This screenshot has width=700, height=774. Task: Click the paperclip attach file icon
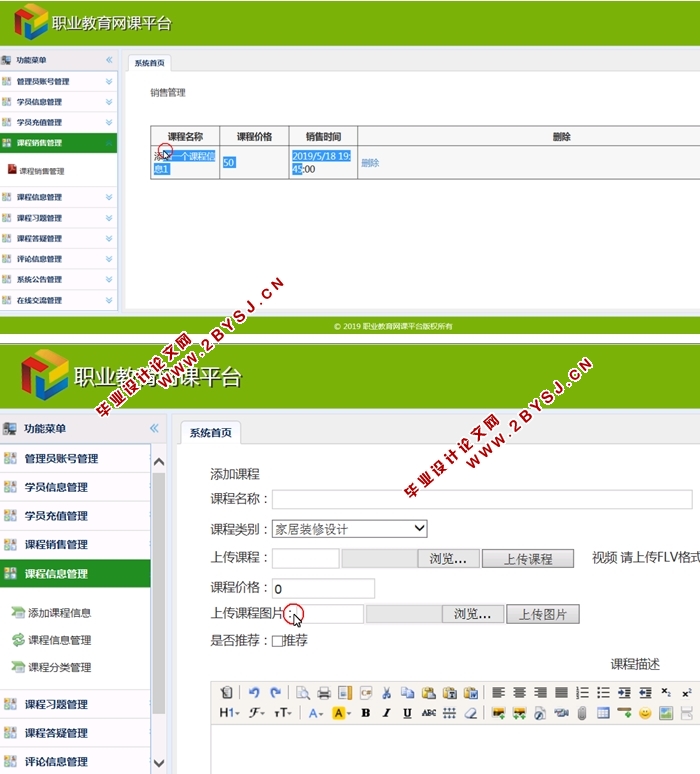[x=582, y=713]
